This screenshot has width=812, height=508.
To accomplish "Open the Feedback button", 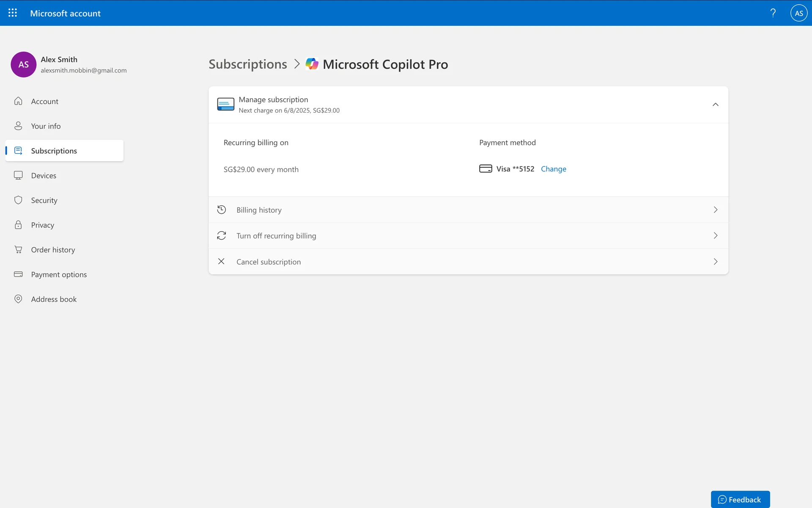I will [740, 500].
